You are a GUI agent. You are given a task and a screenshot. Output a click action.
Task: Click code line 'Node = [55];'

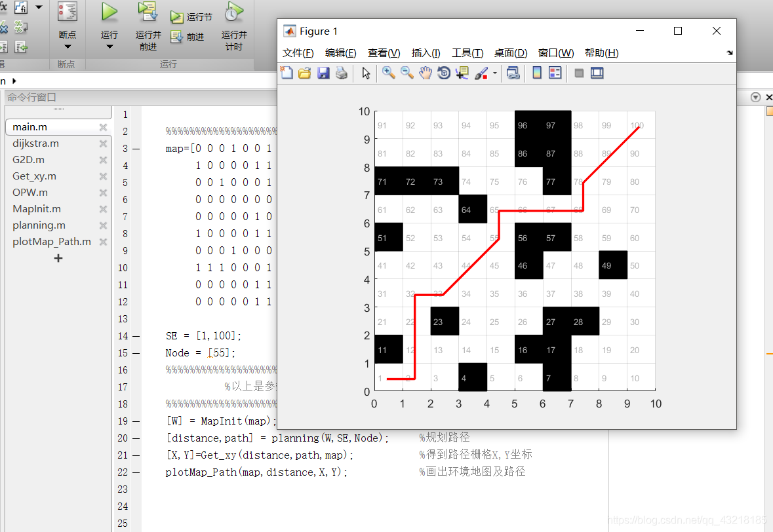(200, 352)
